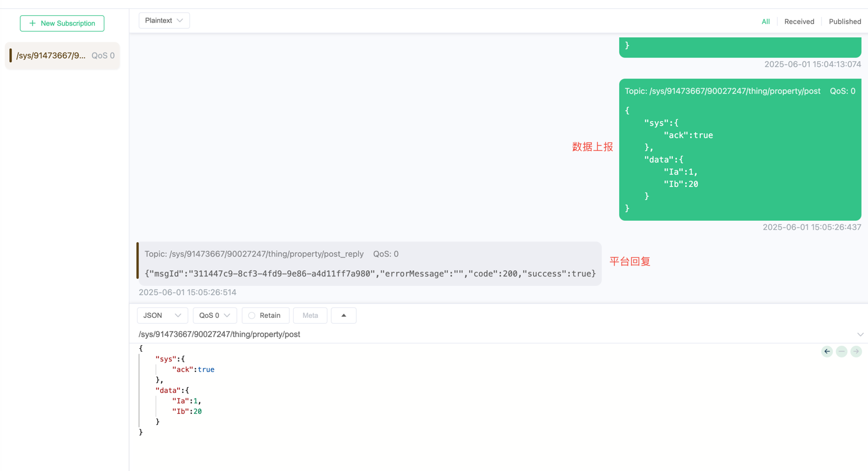
Task: Open the QoS 0 dropdown
Action: [215, 316]
